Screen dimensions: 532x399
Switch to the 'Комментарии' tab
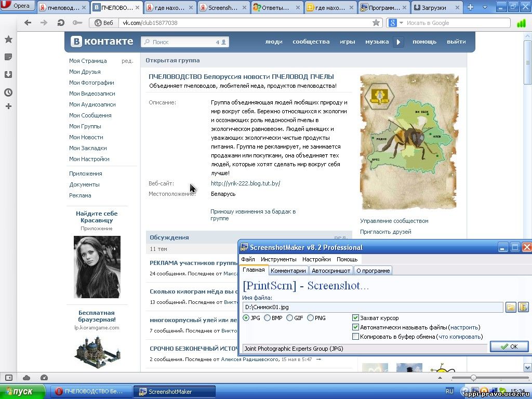coord(288,271)
